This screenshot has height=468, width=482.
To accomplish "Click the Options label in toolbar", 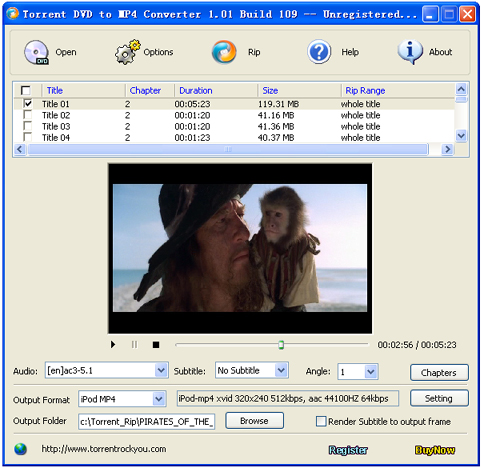I will (x=158, y=52).
